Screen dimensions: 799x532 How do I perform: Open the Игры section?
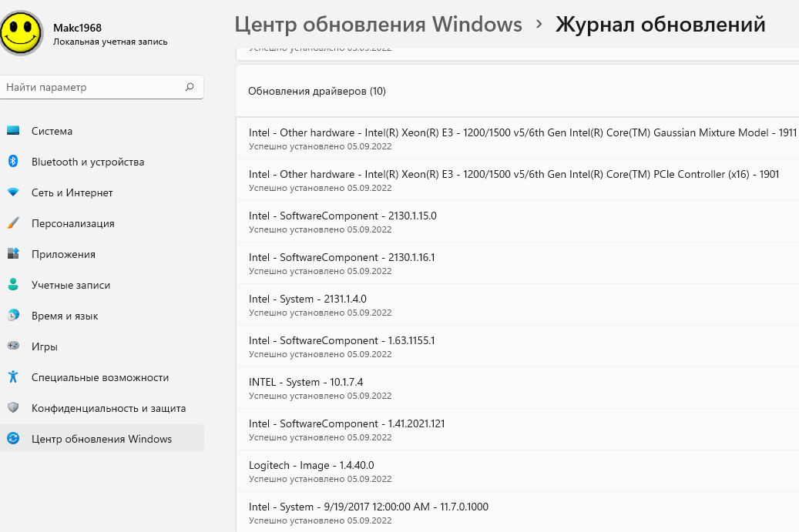click(102, 346)
